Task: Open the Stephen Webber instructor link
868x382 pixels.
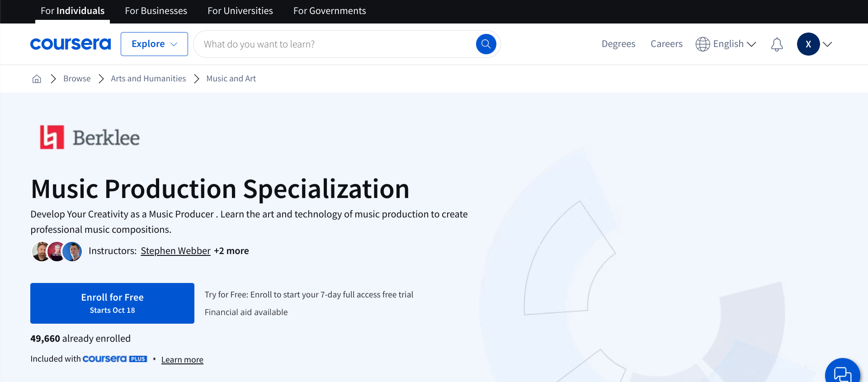Action: (175, 251)
